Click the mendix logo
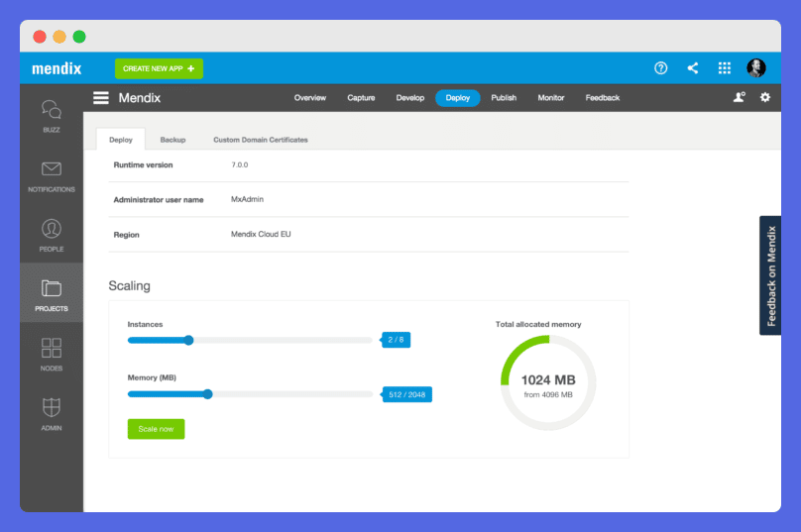Viewport: 801px width, 532px height. point(57,68)
